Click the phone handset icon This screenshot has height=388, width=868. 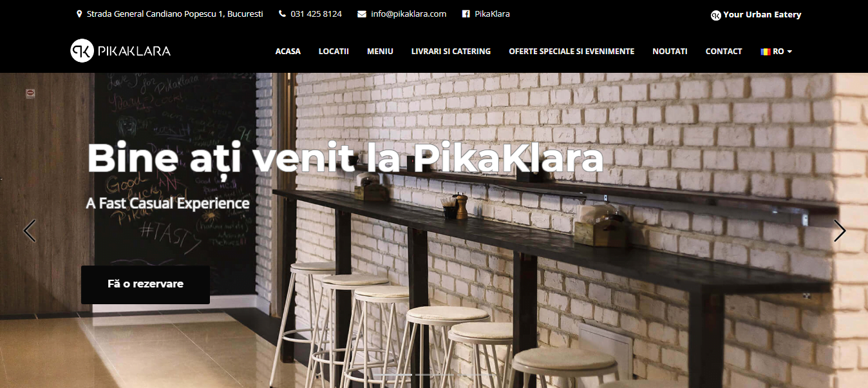coord(282,14)
